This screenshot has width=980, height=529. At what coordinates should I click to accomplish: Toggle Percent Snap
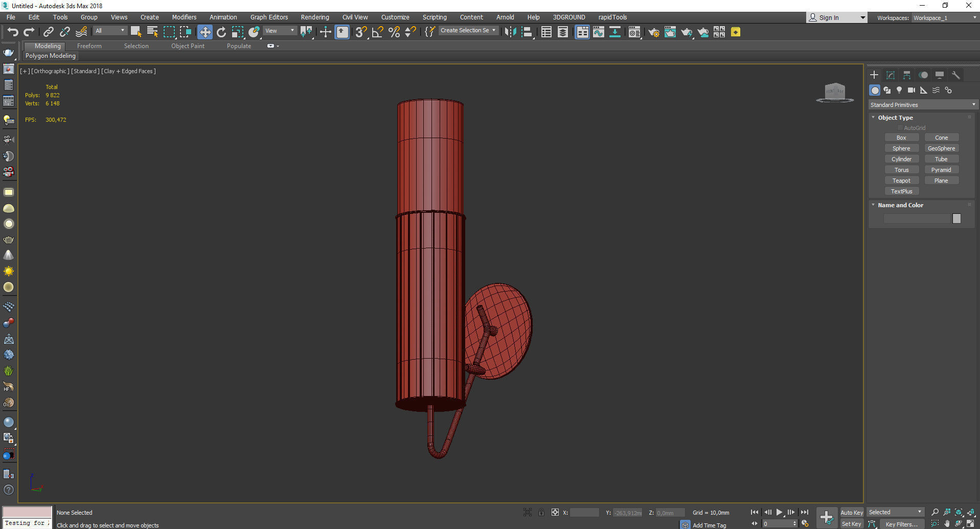[x=394, y=32]
